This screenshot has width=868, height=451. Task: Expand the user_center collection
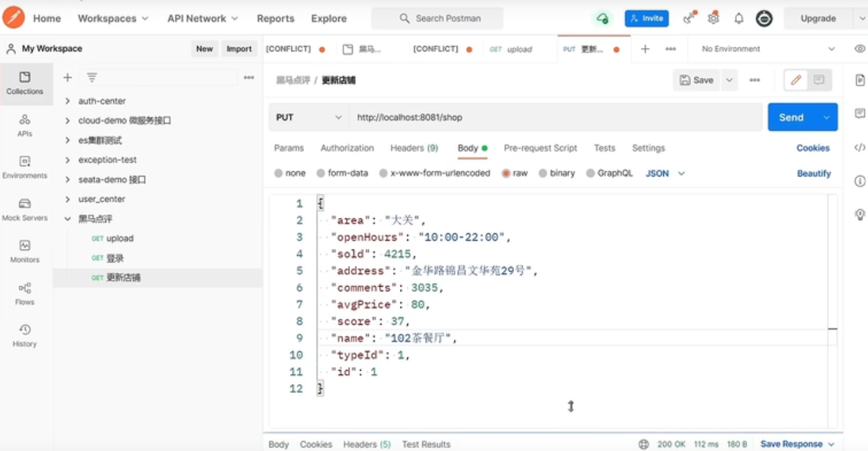[68, 199]
